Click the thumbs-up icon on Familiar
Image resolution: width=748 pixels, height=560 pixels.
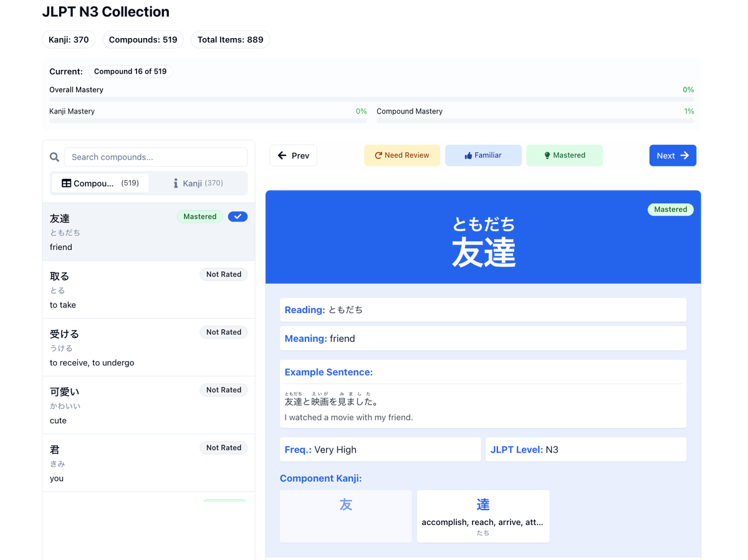pos(468,155)
